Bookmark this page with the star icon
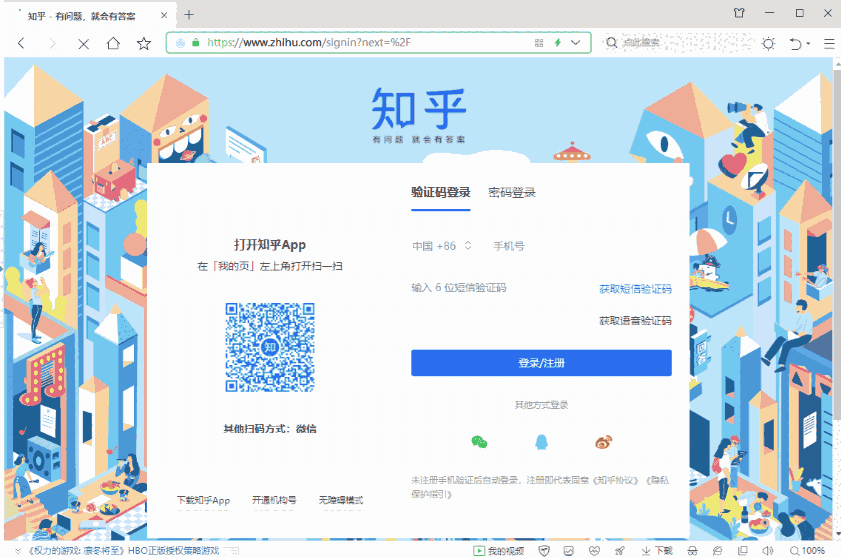841x558 pixels. pyautogui.click(x=144, y=43)
